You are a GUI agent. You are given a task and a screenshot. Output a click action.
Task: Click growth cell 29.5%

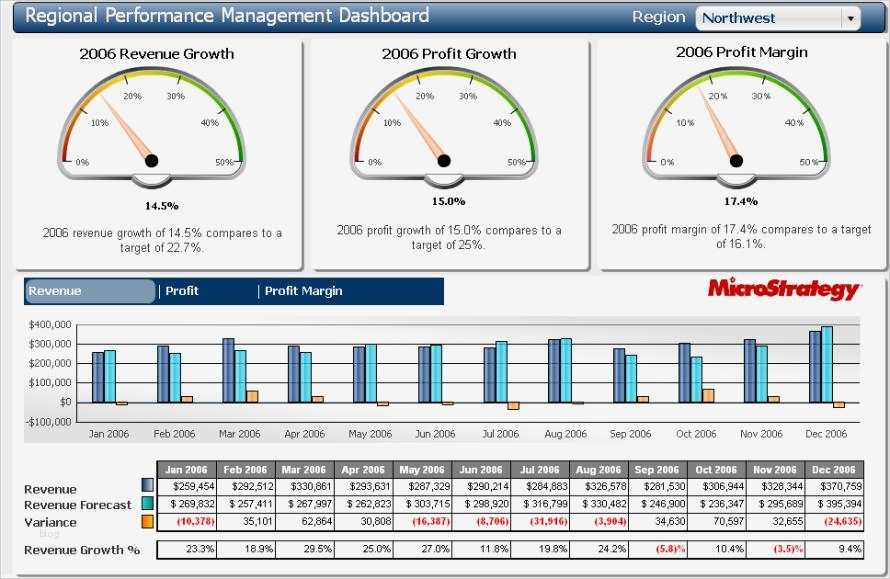tap(304, 549)
